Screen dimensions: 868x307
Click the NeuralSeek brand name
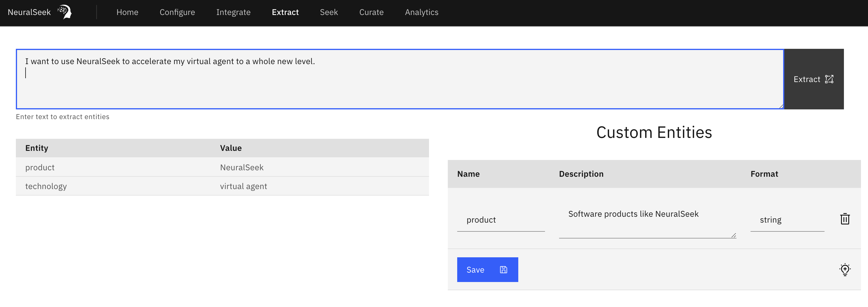[29, 12]
